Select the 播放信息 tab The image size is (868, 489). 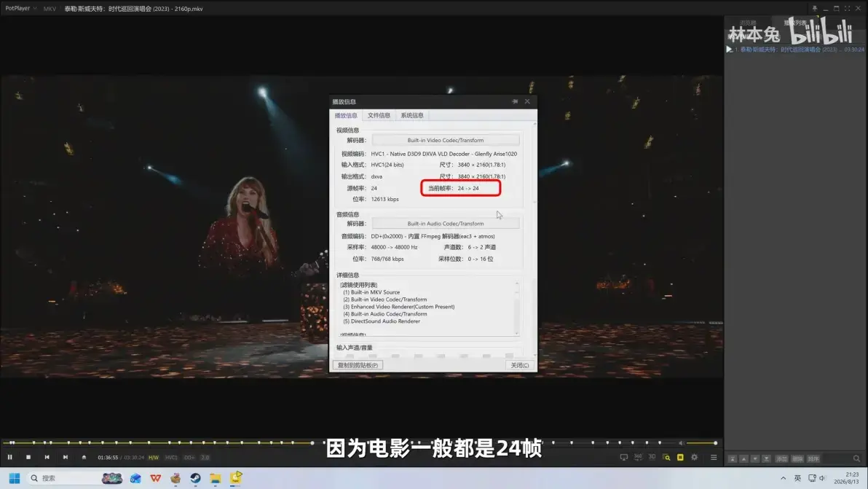coord(346,115)
